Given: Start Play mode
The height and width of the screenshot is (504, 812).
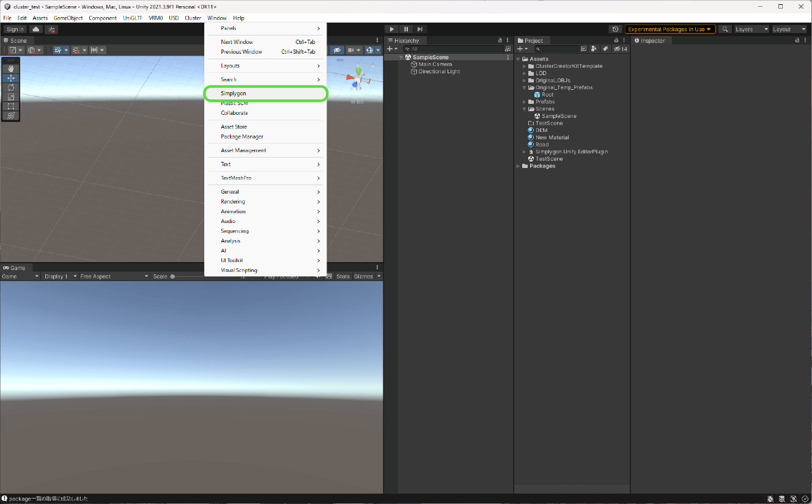Looking at the screenshot, I should click(391, 29).
